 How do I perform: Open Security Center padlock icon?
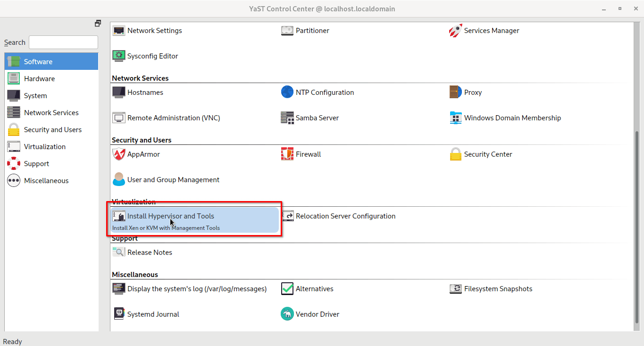[x=456, y=154]
